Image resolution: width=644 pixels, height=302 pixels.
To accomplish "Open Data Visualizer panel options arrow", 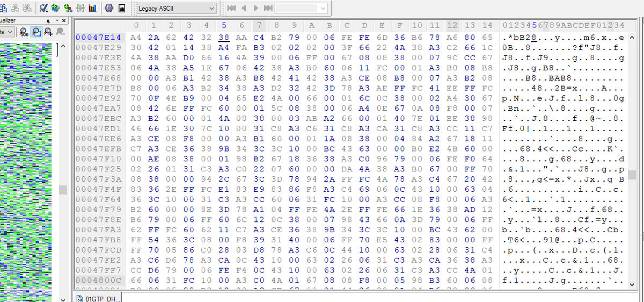I will [x=56, y=20].
